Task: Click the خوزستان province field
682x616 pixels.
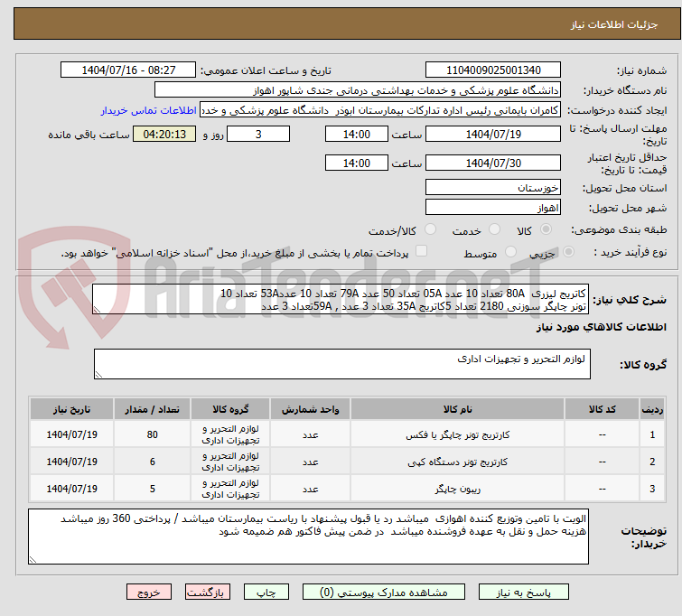Action: [493, 188]
